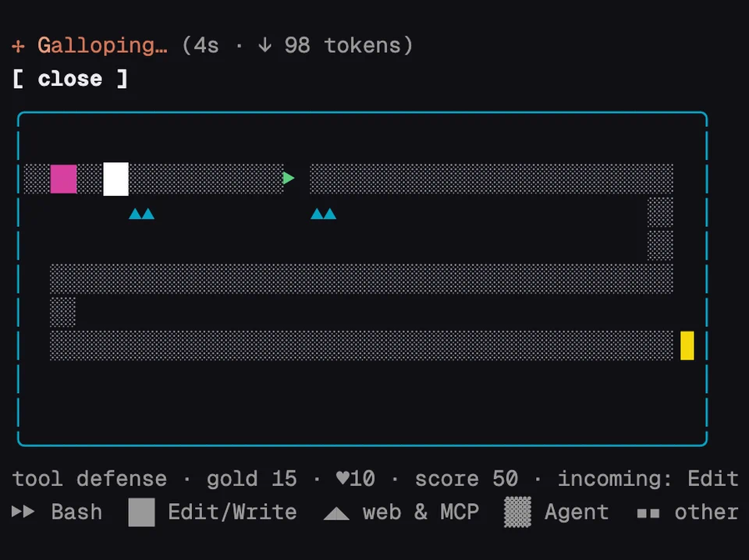
Task: Click the "score 50" status entry
Action: [x=467, y=478]
